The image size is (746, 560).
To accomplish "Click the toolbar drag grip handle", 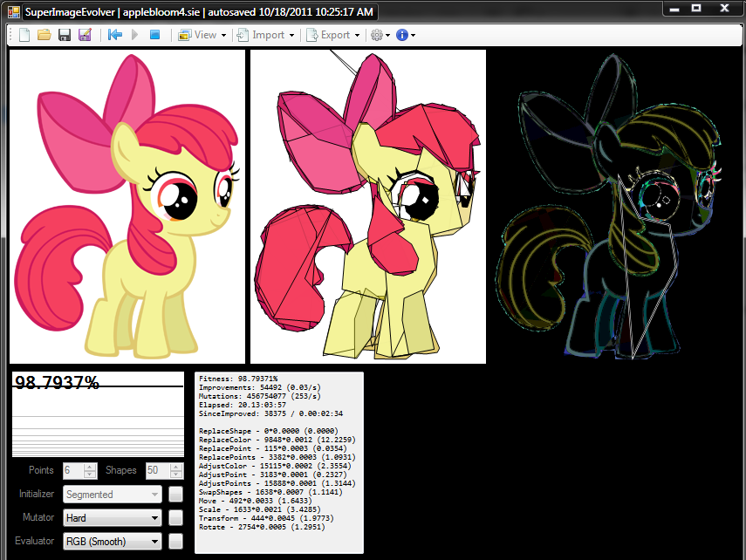I will coord(11,35).
